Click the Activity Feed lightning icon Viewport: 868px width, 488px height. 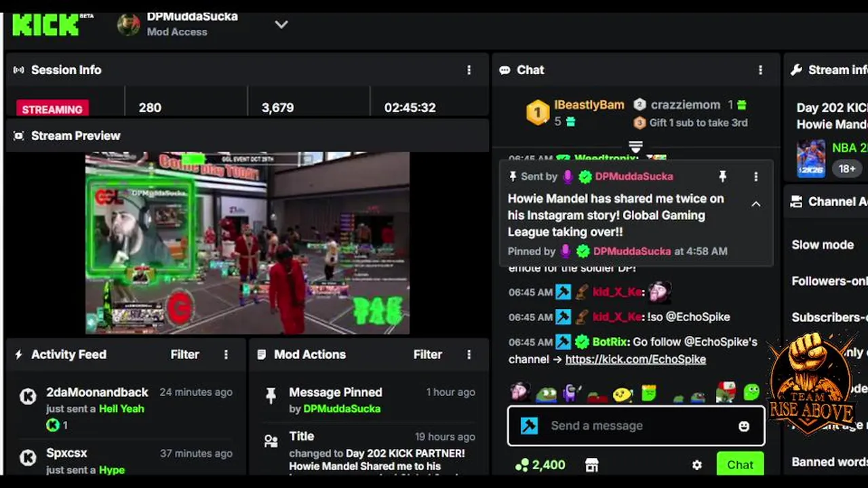point(19,354)
